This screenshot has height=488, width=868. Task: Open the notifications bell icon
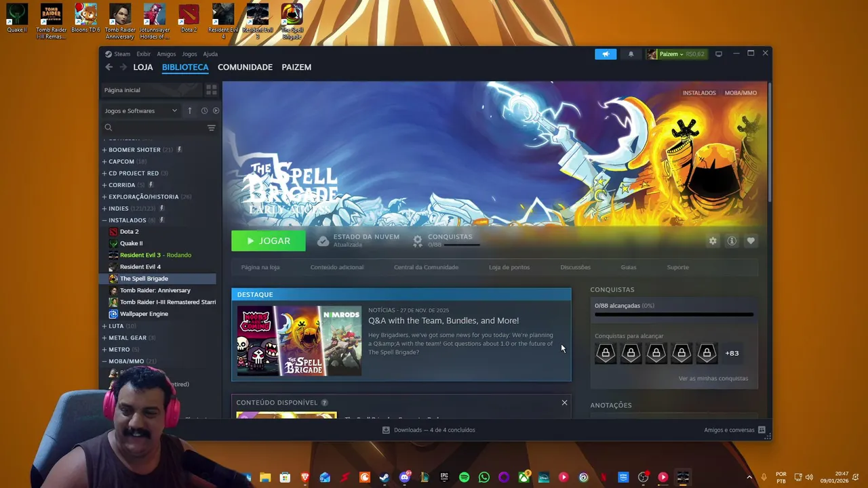pyautogui.click(x=631, y=54)
